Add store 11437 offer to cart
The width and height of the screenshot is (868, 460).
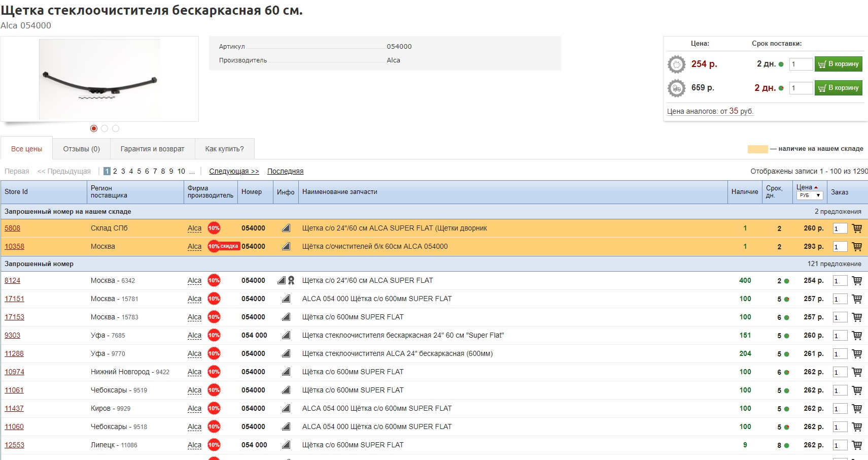(x=857, y=408)
